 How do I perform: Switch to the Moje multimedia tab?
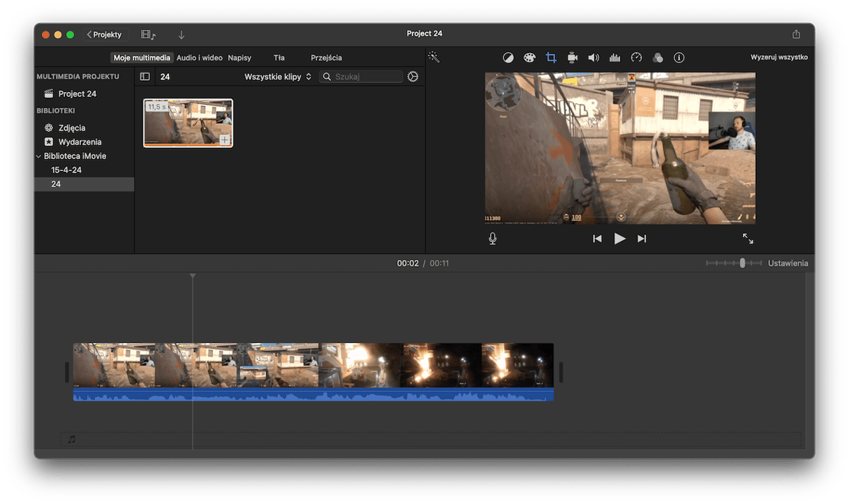pyautogui.click(x=142, y=58)
